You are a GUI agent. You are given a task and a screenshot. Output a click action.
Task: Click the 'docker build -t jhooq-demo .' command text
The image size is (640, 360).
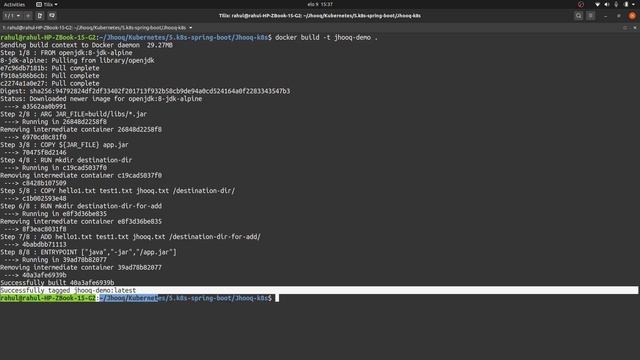click(x=326, y=38)
